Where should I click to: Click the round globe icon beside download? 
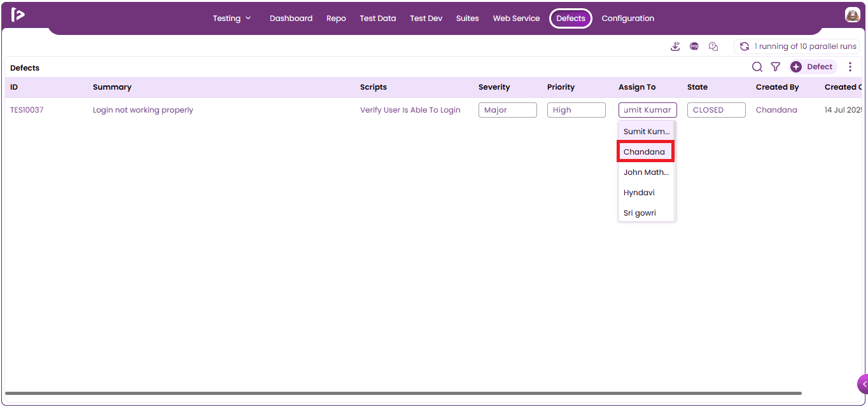(x=694, y=46)
